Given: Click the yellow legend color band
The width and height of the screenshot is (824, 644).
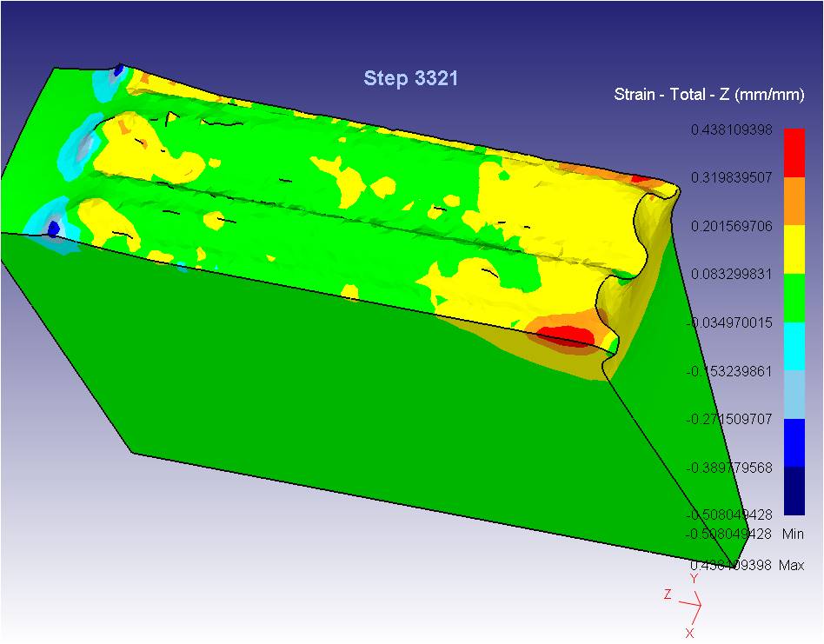Looking at the screenshot, I should pos(794,249).
